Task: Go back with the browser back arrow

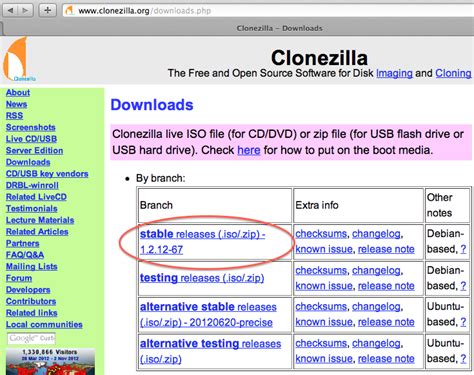Action: [11, 11]
